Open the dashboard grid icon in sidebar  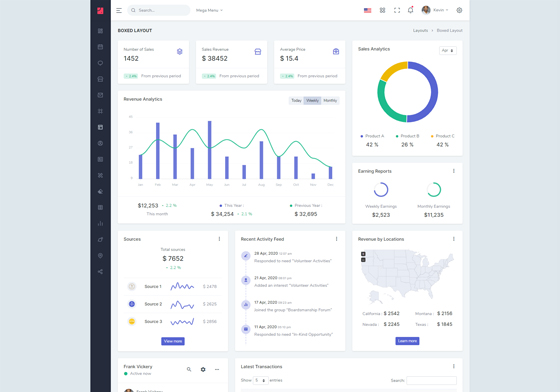tap(100, 31)
